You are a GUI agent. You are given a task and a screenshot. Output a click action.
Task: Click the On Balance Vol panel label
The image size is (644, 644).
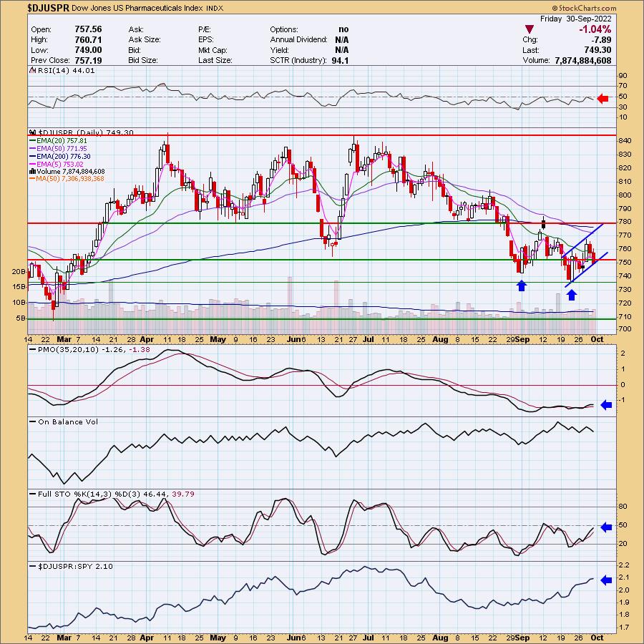(68, 421)
